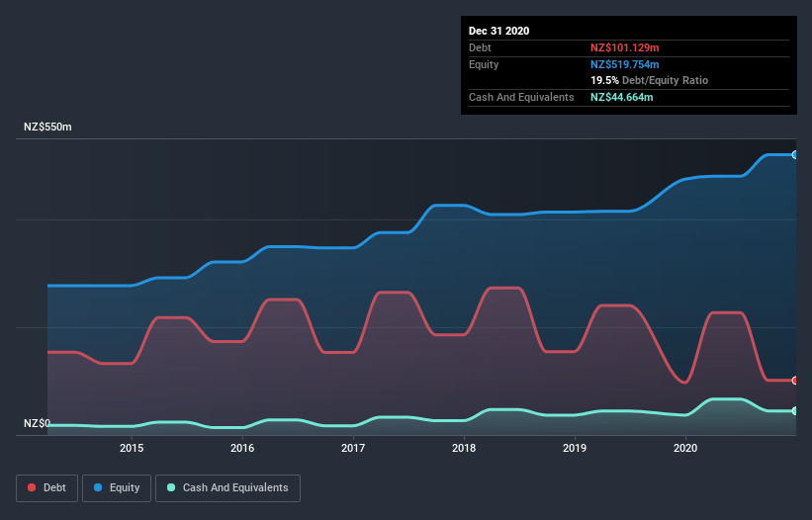812x520 pixels.
Task: Click the Equity endpoint marker at Dec 2020
Action: (795, 154)
